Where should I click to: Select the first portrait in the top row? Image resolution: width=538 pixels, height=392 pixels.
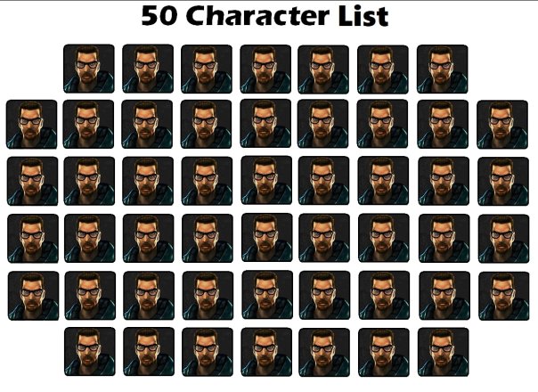click(x=89, y=69)
